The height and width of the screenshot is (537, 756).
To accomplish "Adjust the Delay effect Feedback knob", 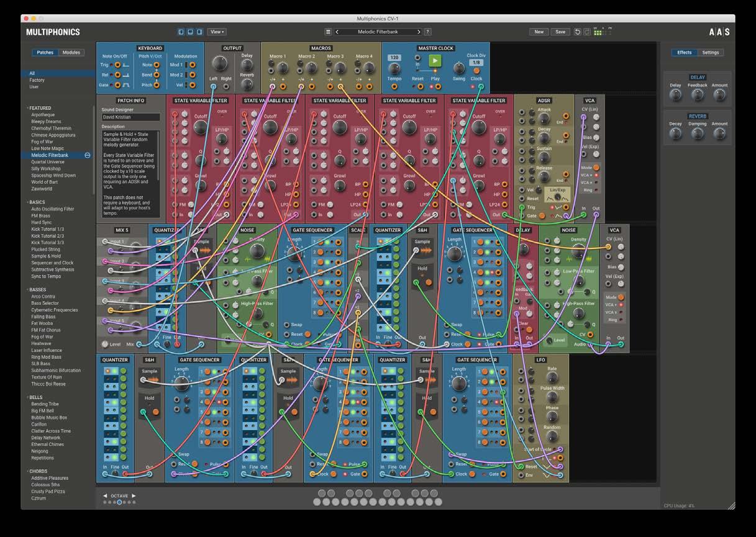I will pyautogui.click(x=698, y=94).
